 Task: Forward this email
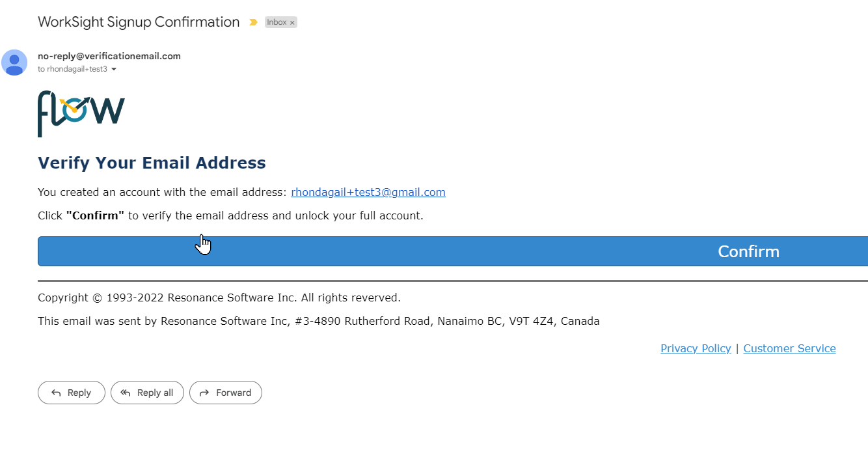(x=226, y=393)
